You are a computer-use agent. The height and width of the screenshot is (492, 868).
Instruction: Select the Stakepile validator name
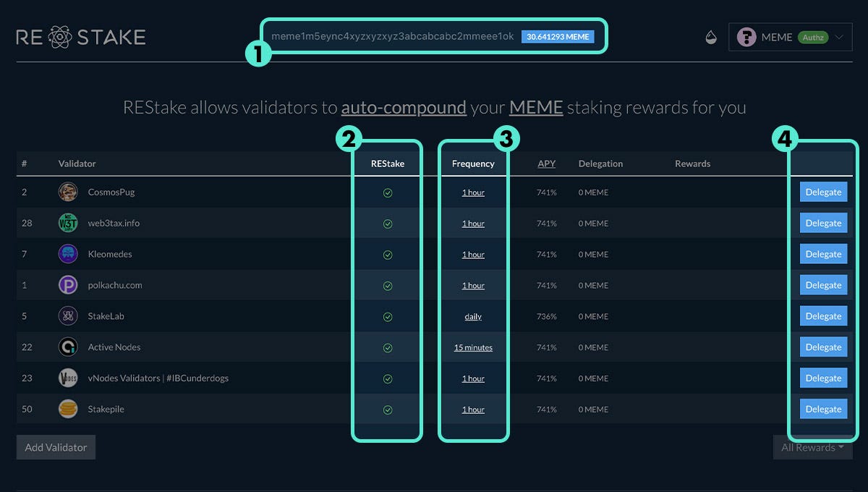click(106, 409)
